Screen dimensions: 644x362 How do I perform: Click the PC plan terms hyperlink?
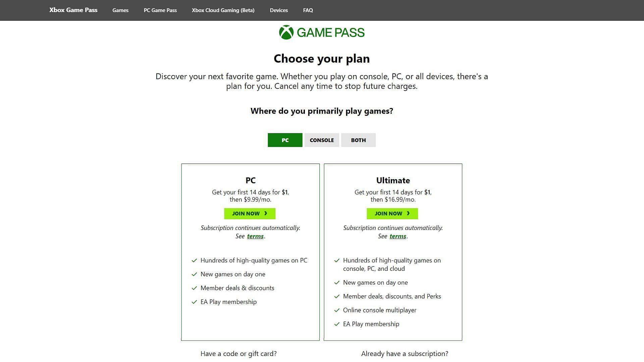(255, 236)
